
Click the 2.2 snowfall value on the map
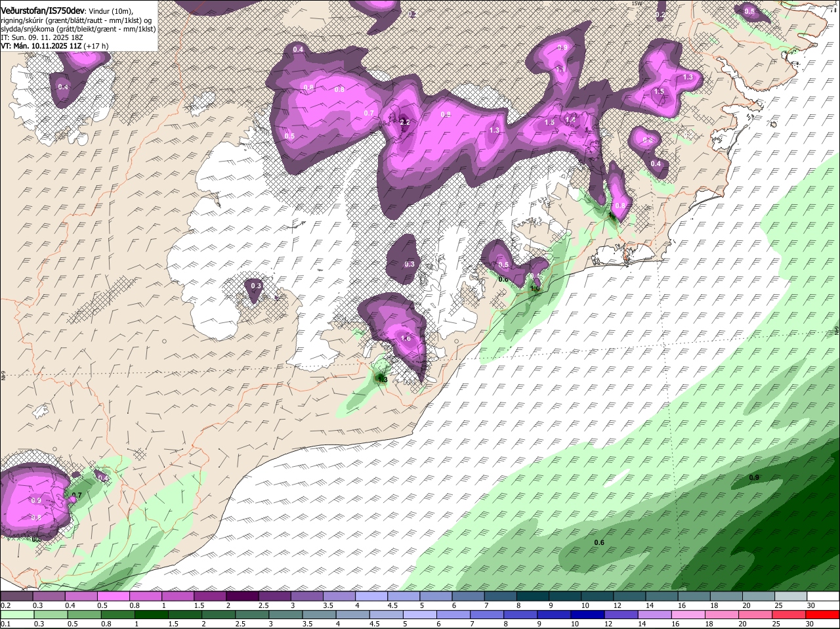[x=405, y=122]
